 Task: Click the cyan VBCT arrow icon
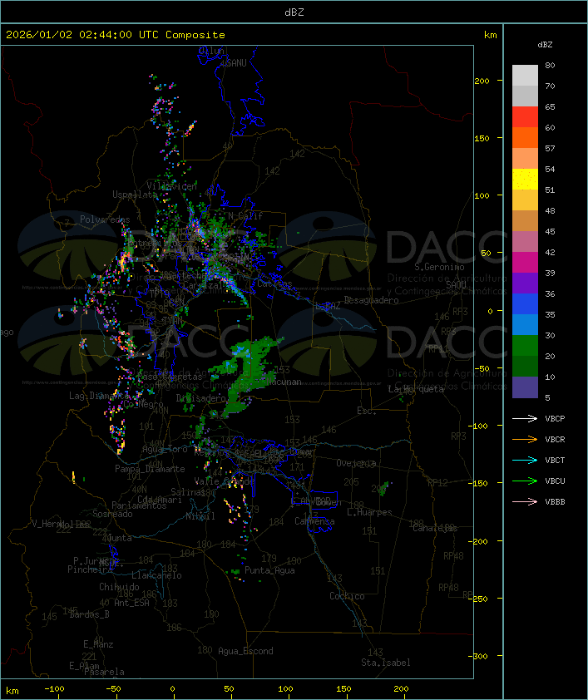[525, 460]
